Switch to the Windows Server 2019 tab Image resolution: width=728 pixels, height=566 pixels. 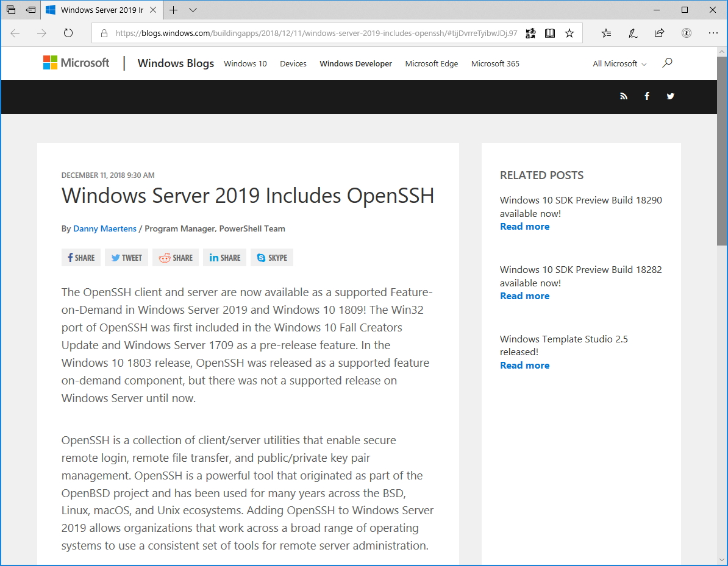(x=101, y=10)
